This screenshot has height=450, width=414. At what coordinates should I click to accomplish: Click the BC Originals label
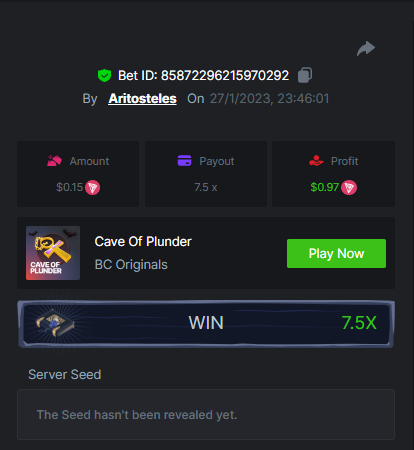coord(131,265)
